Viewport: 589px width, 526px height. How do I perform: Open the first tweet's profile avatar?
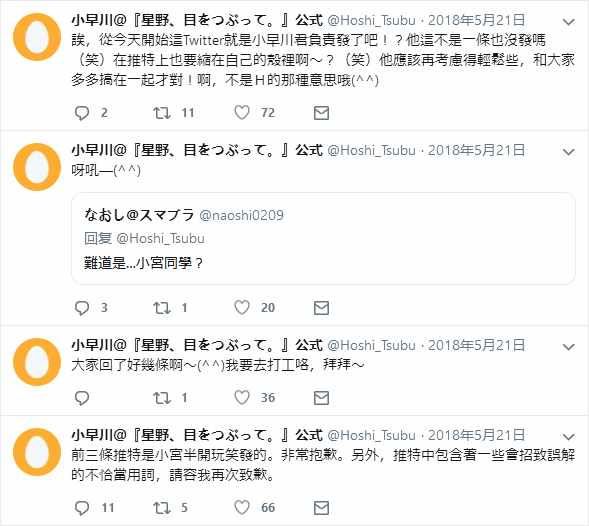tap(37, 37)
